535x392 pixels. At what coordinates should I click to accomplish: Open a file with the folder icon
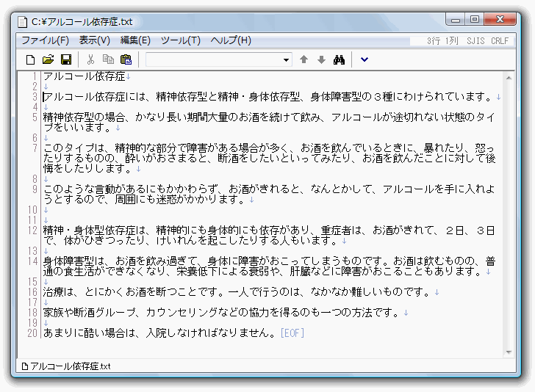coord(48,60)
